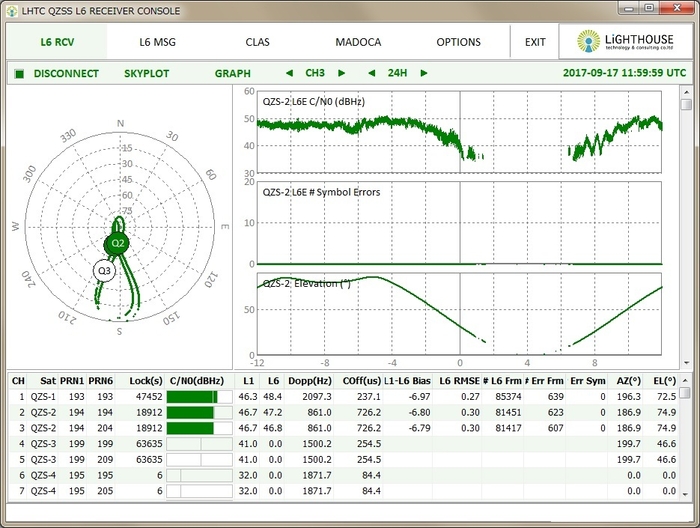Image resolution: width=700 pixels, height=528 pixels.
Task: Open the L6 MSG tab
Action: [158, 42]
